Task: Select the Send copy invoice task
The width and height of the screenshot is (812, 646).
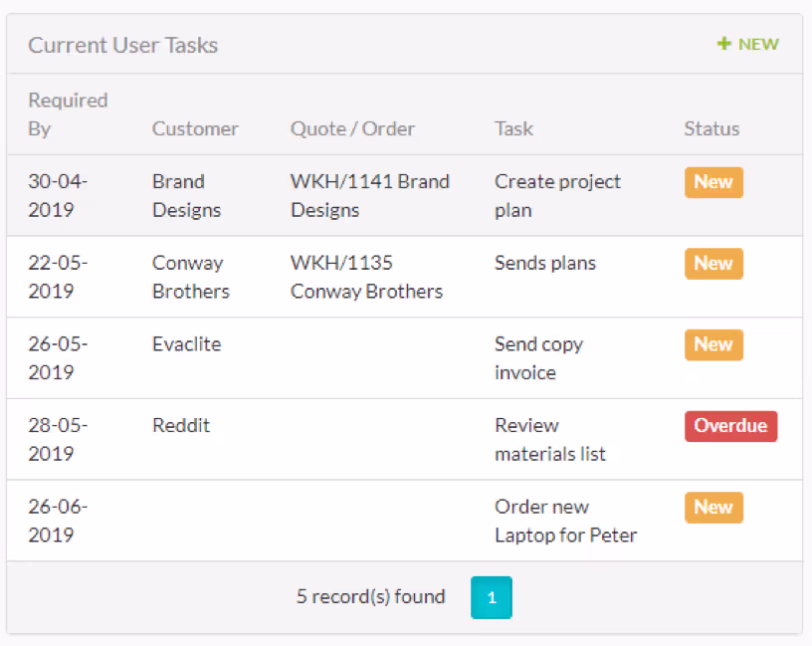Action: pyautogui.click(x=538, y=358)
